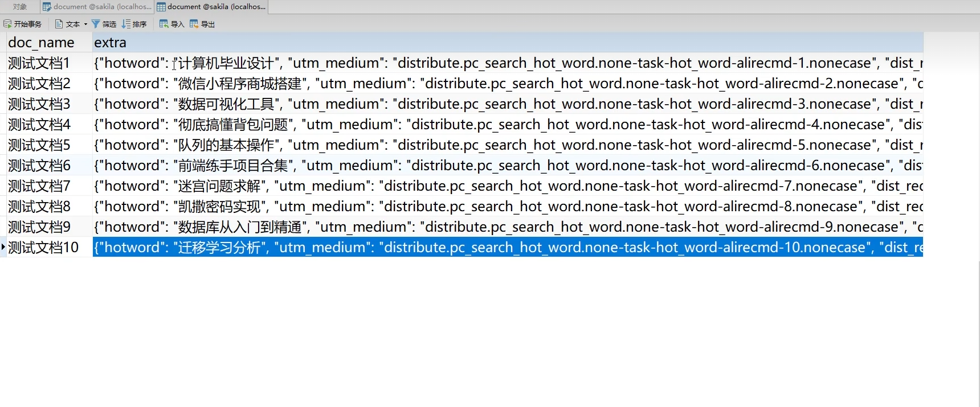Screen dimensions: 980x407
Task: Click the current-row indicator arrow beside 测试文档10
Action: pyautogui.click(x=3, y=247)
